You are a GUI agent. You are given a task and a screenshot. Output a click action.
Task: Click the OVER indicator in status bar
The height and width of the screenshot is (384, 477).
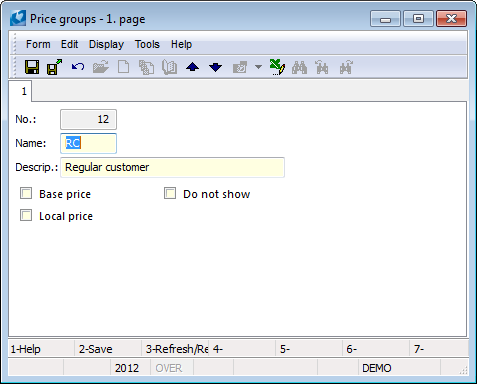[172, 368]
